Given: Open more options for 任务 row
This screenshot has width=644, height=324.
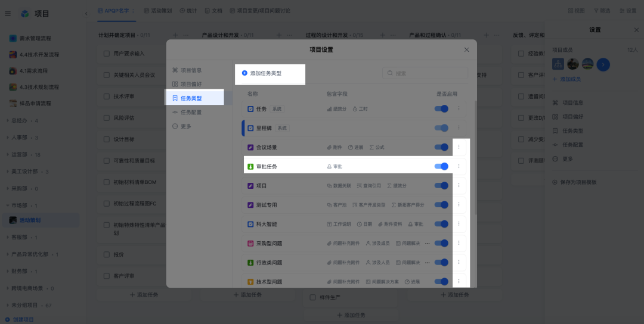Looking at the screenshot, I should 459,108.
